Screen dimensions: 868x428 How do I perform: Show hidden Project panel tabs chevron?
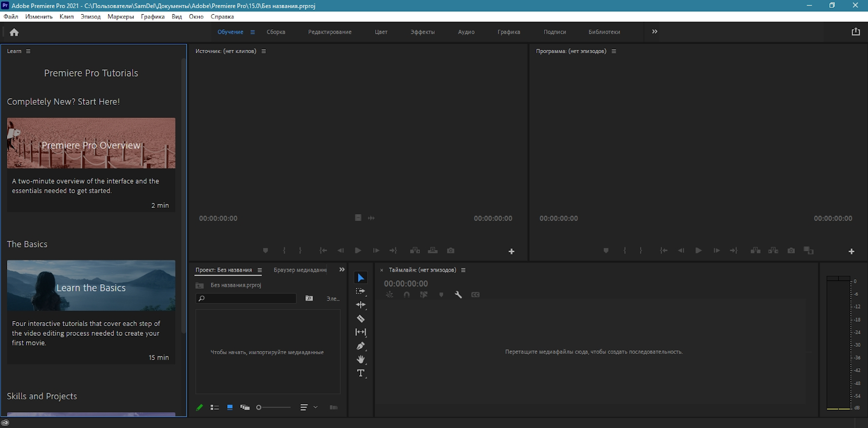[x=342, y=270]
